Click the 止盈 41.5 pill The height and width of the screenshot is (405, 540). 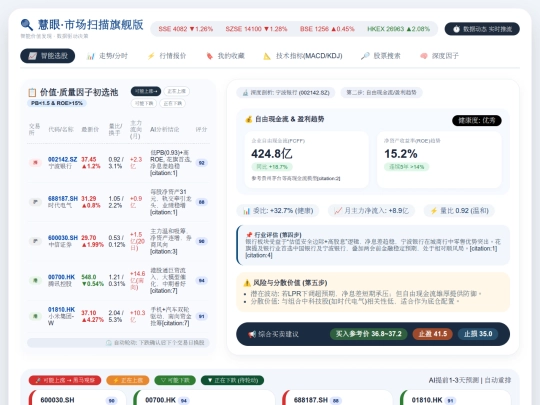pos(433,334)
